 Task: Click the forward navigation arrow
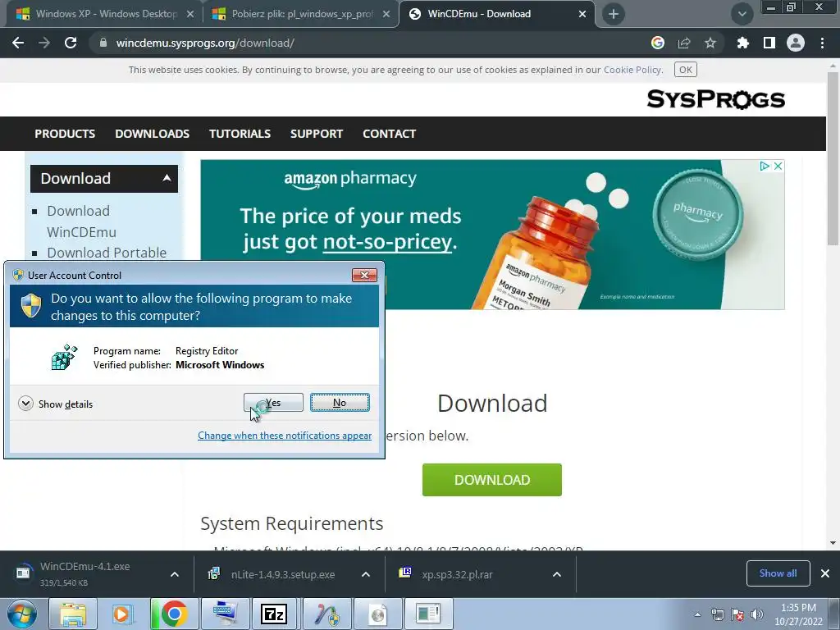[x=44, y=43]
